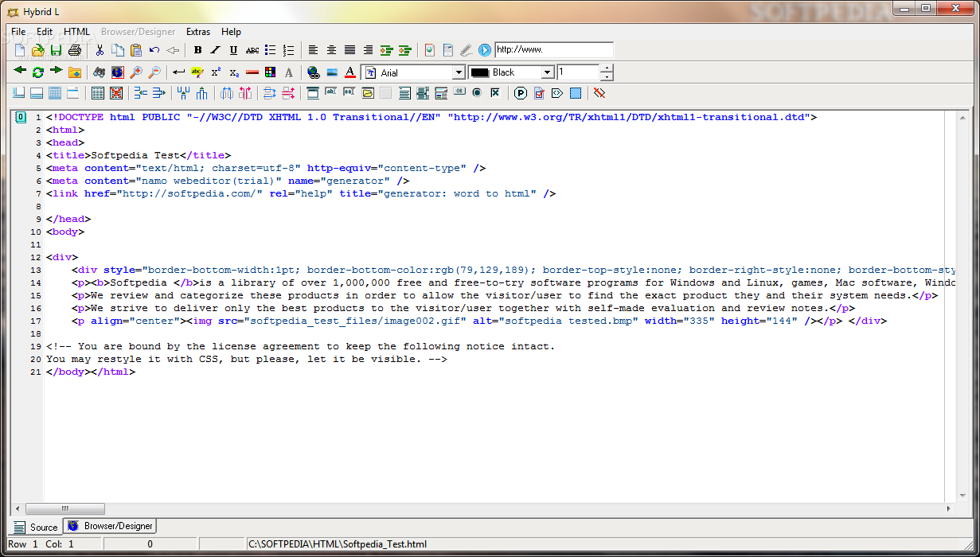Image resolution: width=980 pixels, height=557 pixels.
Task: Open the File menu
Action: pyautogui.click(x=18, y=32)
